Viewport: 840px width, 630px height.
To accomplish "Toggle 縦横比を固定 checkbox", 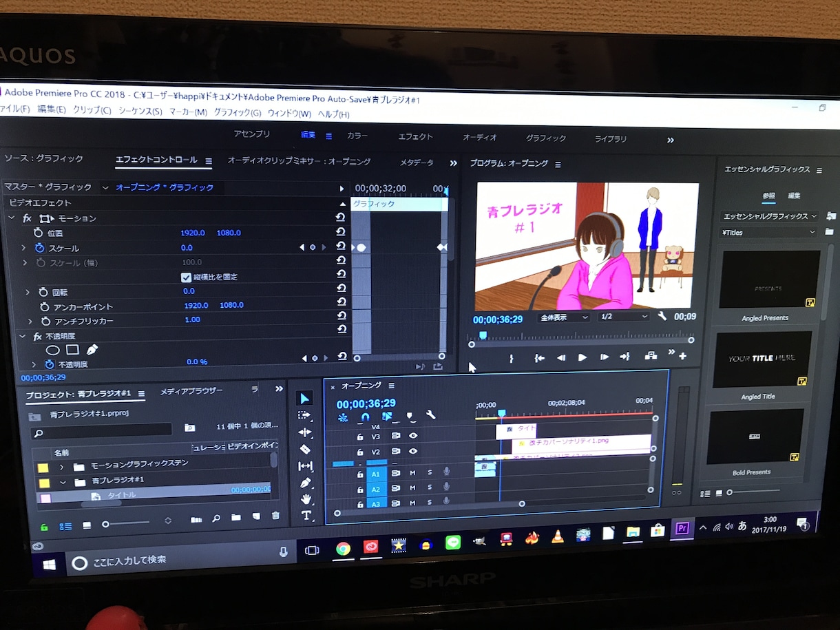I will click(x=186, y=277).
